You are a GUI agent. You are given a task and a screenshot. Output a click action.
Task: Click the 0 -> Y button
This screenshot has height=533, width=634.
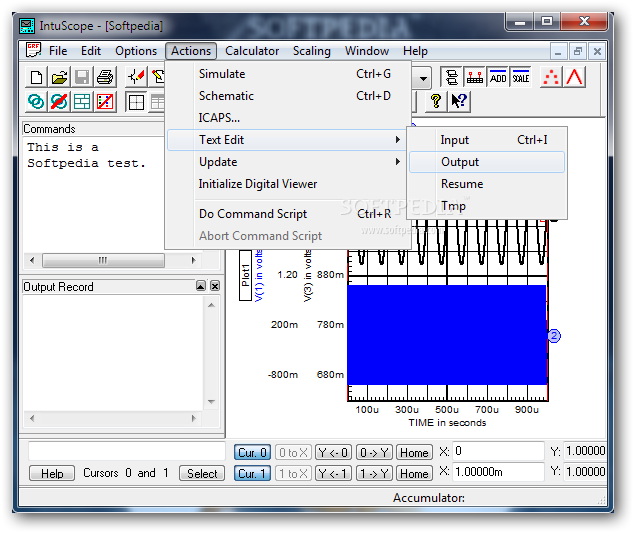[374, 452]
